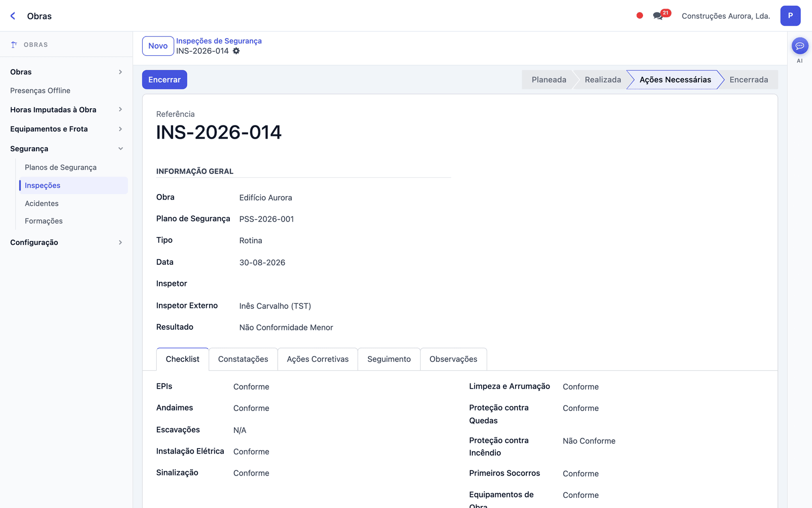812x508 pixels.
Task: Open the Observações tab
Action: point(453,359)
